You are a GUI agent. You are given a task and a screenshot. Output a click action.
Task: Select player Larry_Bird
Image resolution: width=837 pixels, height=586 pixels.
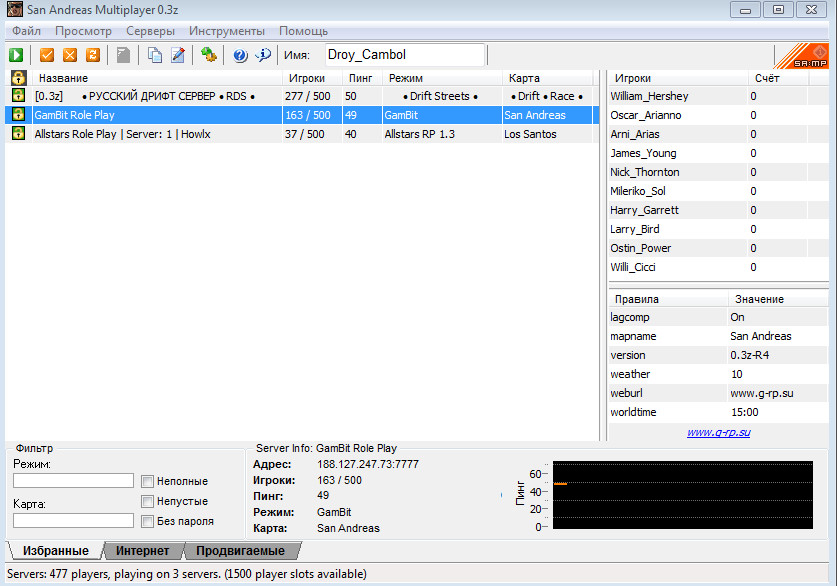[x=718, y=229]
